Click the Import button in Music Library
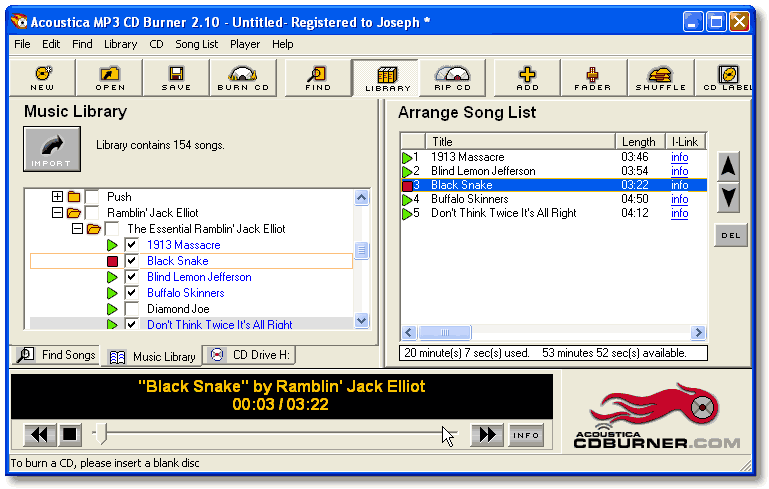 52,149
